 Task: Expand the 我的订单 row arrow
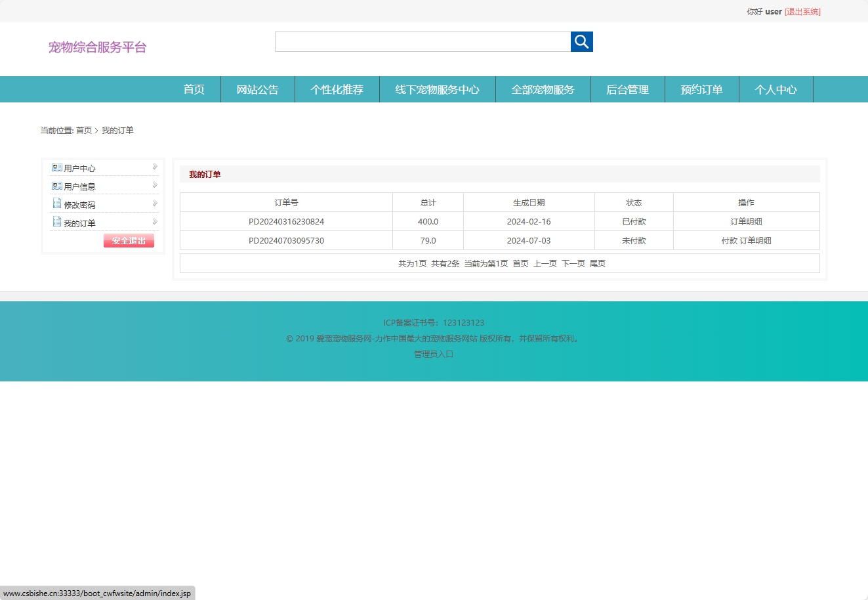(x=155, y=222)
